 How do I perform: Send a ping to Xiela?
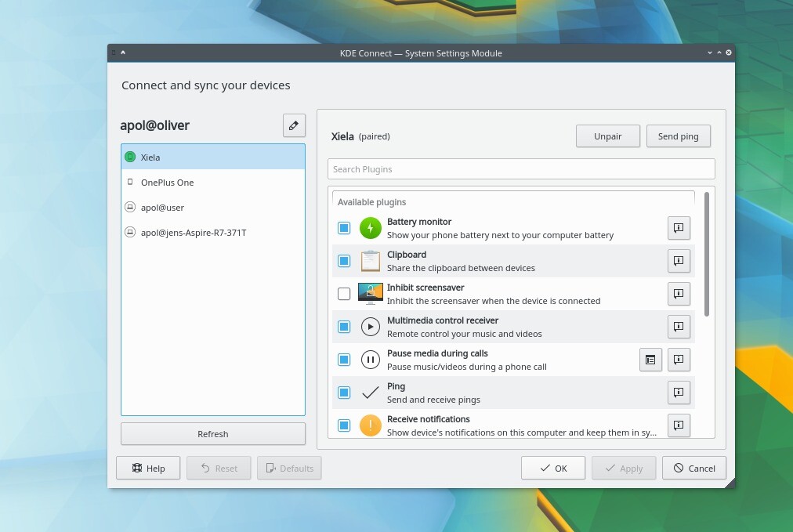pos(678,136)
